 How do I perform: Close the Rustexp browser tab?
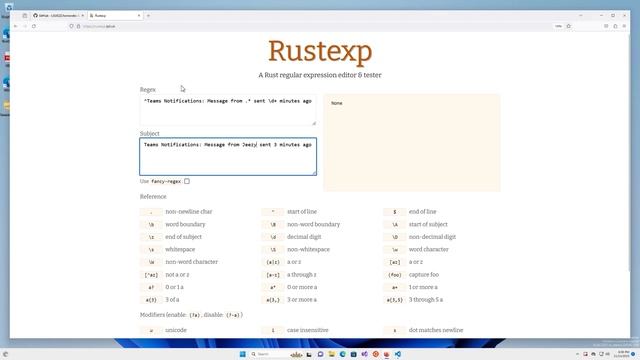pos(139,16)
